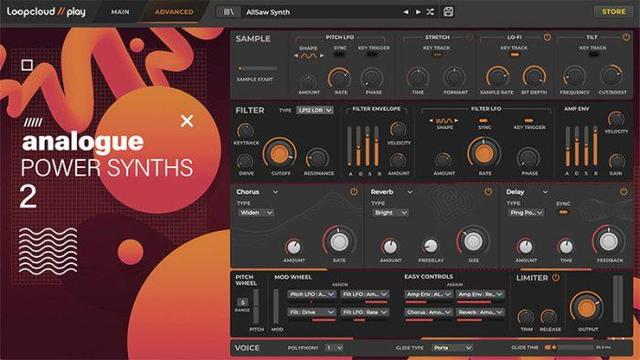Screen dimensions: 640x360
Task: Select next Pitch LFO shape arrow
Action: pos(322,56)
